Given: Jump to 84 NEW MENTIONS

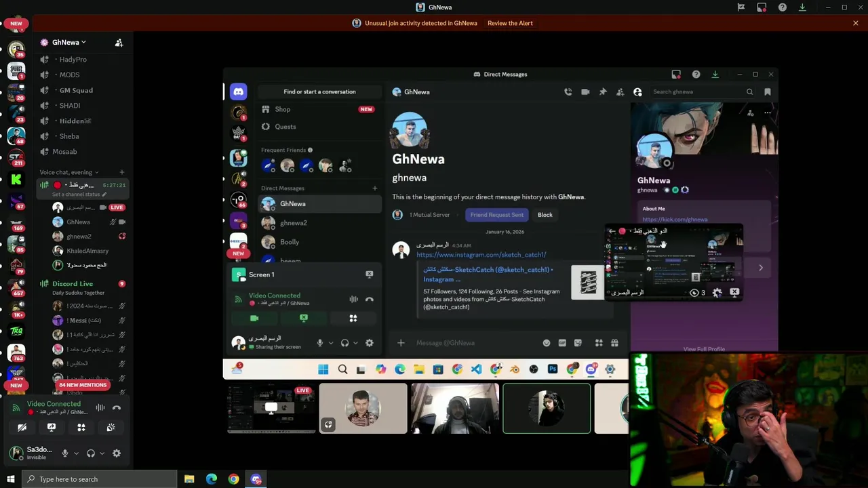Looking at the screenshot, I should (83, 385).
